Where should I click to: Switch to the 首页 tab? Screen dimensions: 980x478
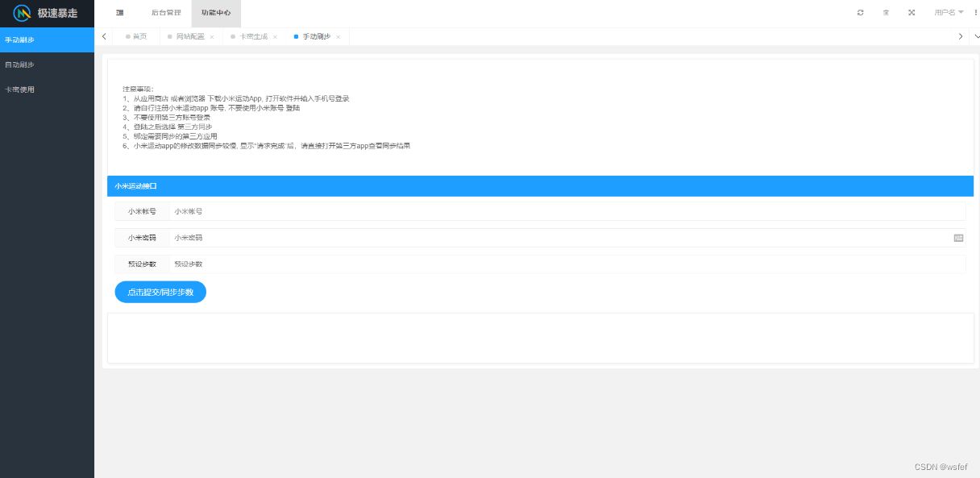tap(139, 37)
